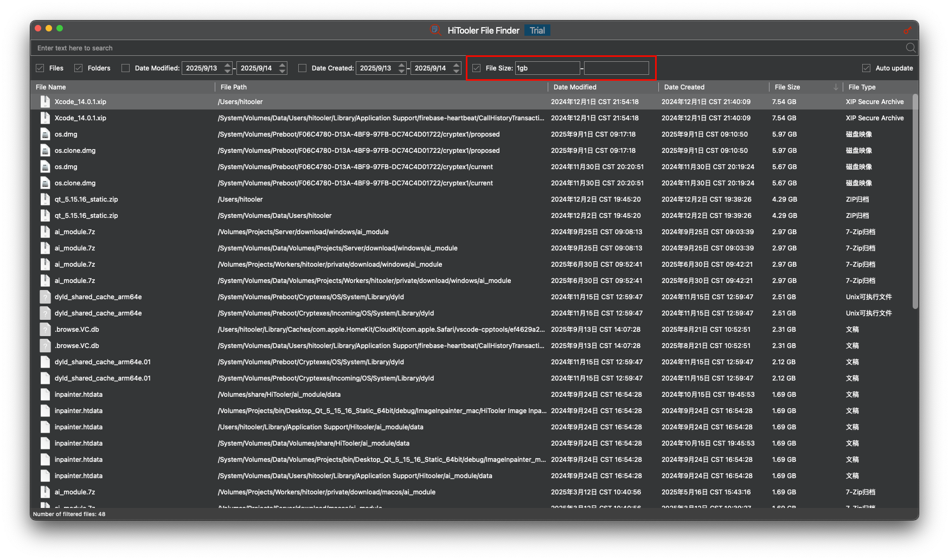The image size is (949, 560).
Task: Click the unknown-type icon beside .browse.VC.db
Action: click(45, 329)
